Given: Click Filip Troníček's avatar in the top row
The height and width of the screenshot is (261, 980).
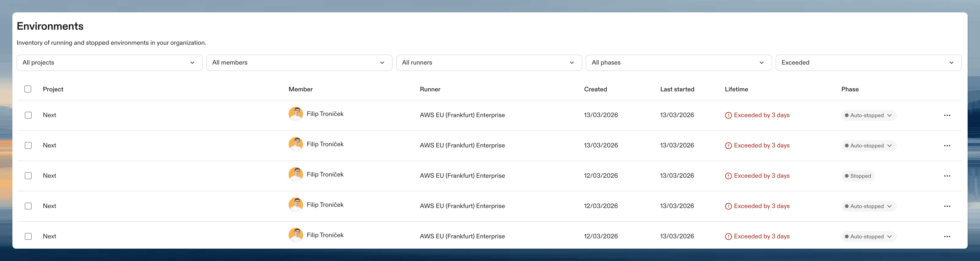Looking at the screenshot, I should pyautogui.click(x=295, y=114).
